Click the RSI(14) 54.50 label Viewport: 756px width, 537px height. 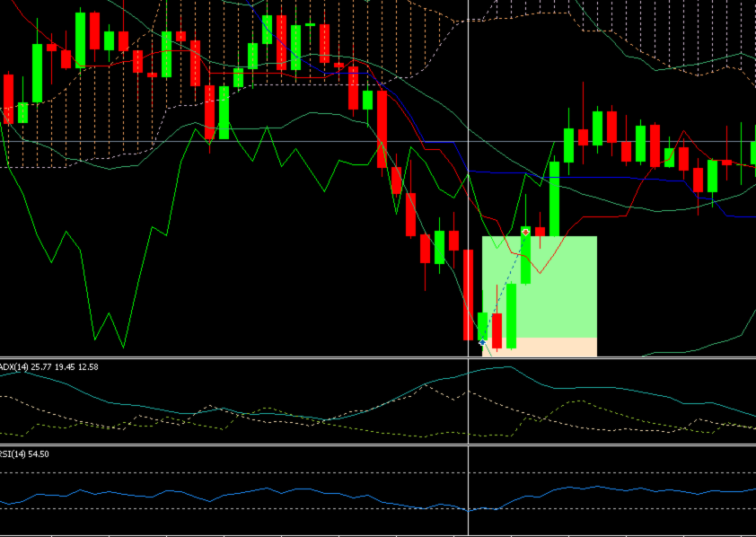click(x=24, y=454)
